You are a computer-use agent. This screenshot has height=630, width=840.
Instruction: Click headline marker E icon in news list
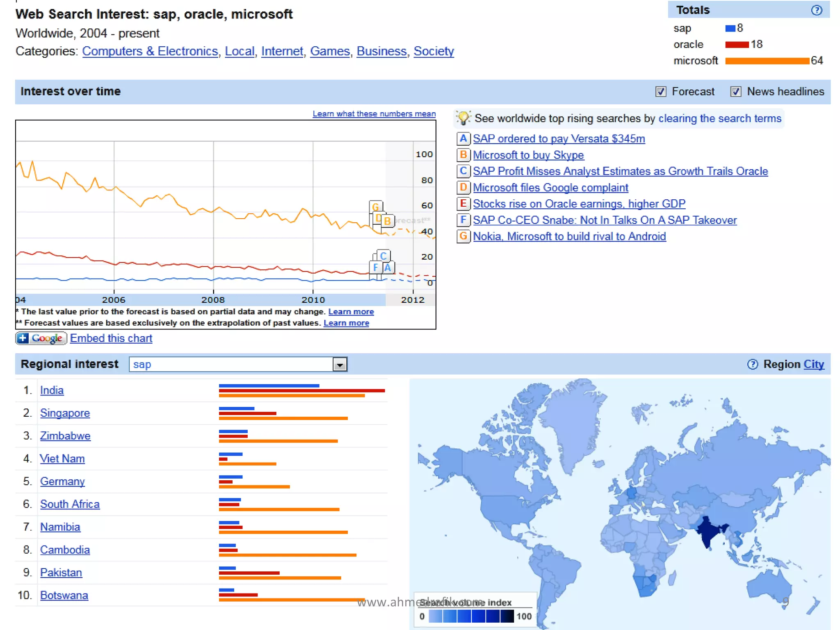click(x=463, y=204)
